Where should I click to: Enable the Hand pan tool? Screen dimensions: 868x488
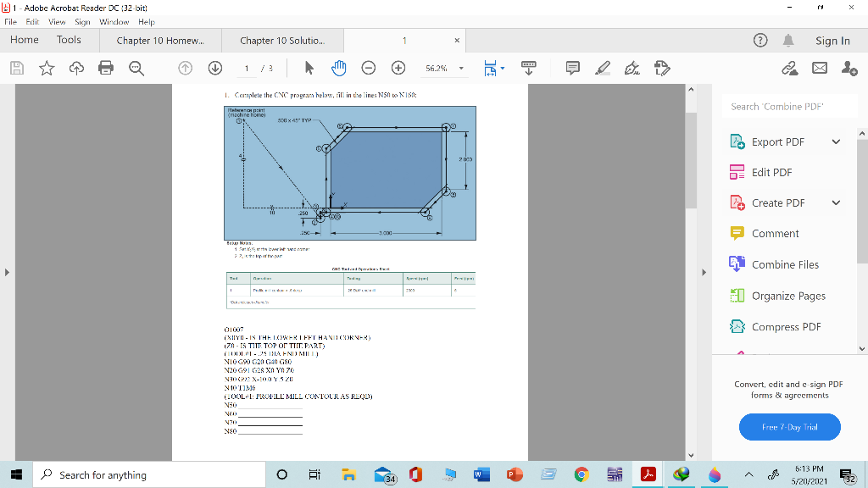[x=338, y=68]
